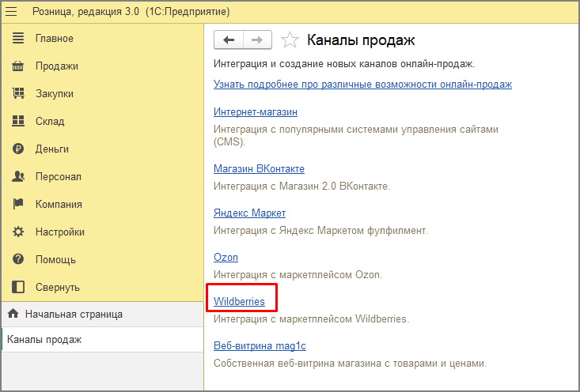Click the Компания flag icon
580x392 pixels.
(x=18, y=204)
